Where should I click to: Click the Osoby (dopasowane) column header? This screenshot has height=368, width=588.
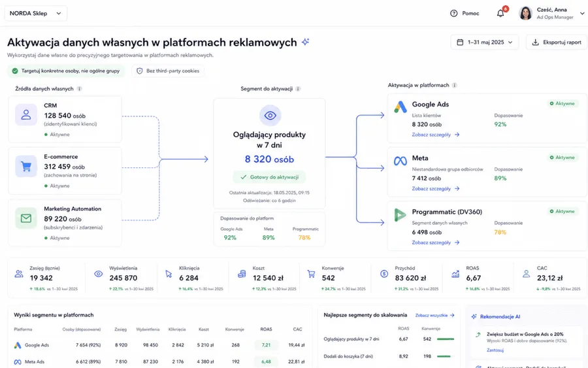tap(82, 329)
